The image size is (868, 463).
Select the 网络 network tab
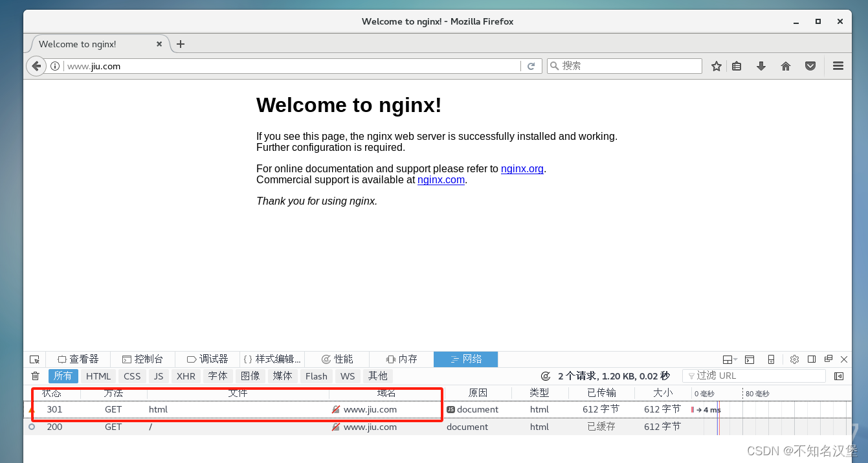click(x=466, y=359)
